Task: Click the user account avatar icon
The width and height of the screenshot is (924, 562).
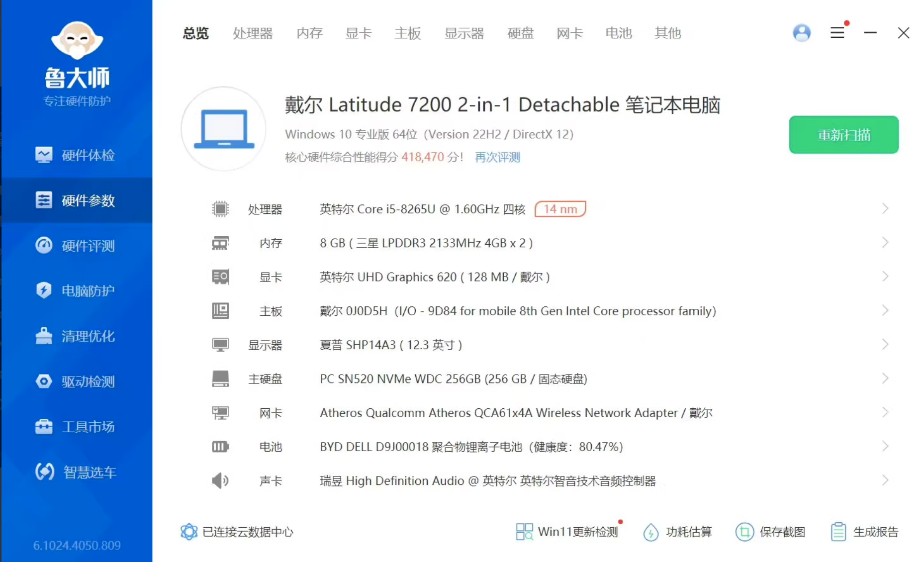Action: (x=802, y=33)
